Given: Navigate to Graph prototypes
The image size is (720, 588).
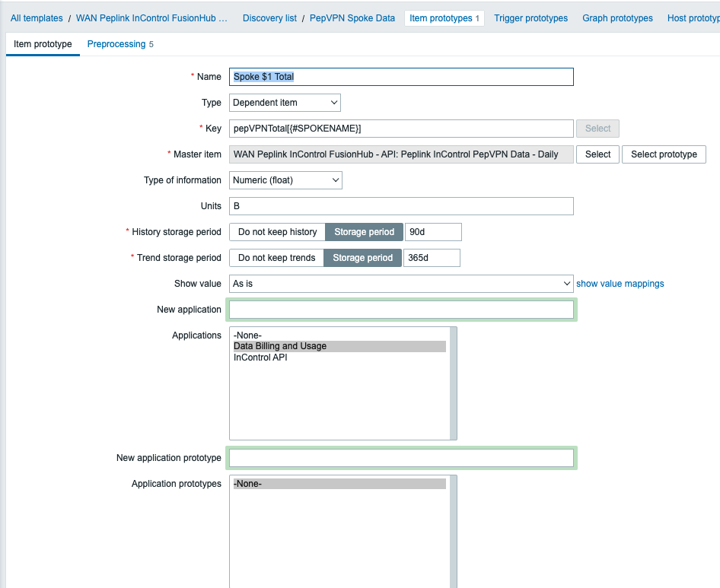Looking at the screenshot, I should 617,18.
